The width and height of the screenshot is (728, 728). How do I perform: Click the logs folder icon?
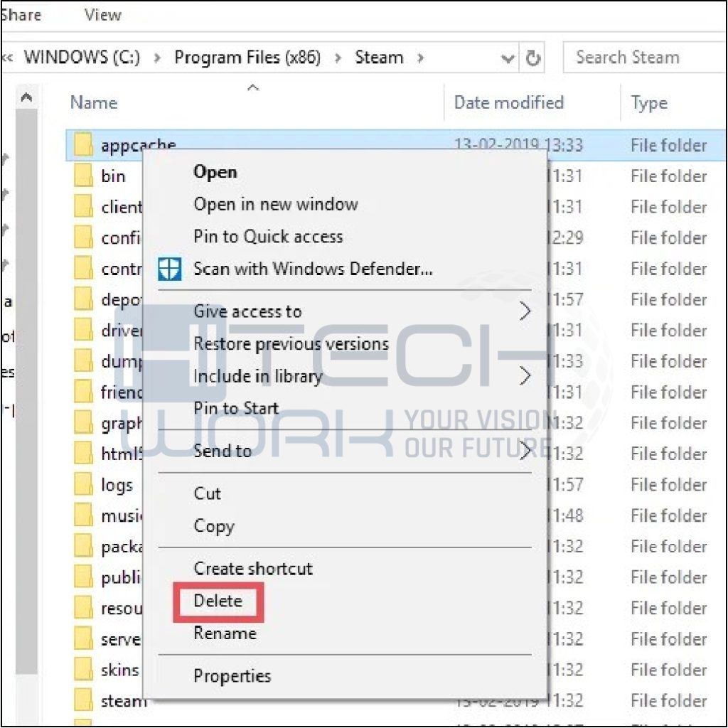[84, 484]
